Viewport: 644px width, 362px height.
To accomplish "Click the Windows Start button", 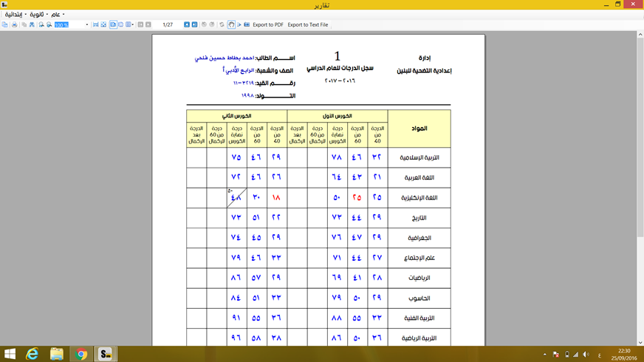I will click(10, 354).
